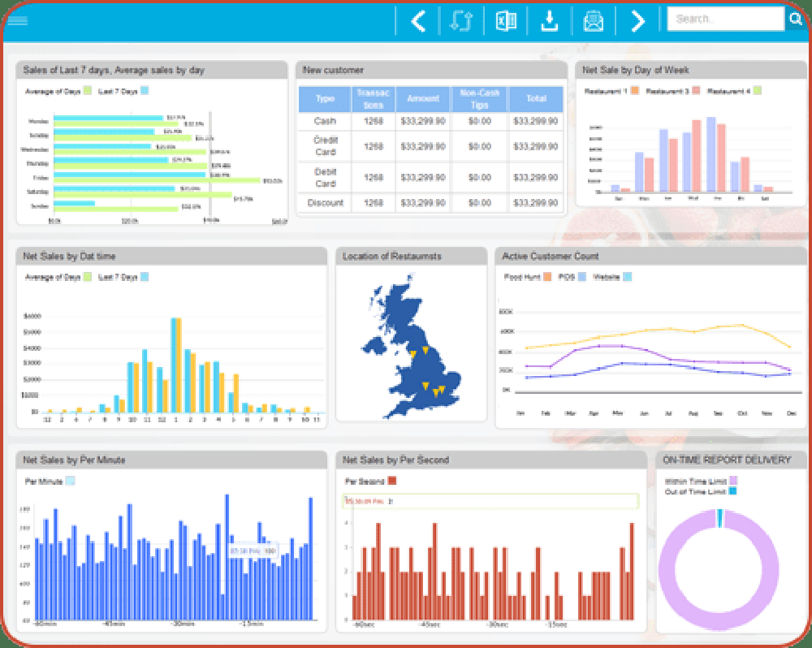Toggle Last 7 Days legend in Last 7 days panel
The height and width of the screenshot is (648, 812).
pyautogui.click(x=145, y=91)
